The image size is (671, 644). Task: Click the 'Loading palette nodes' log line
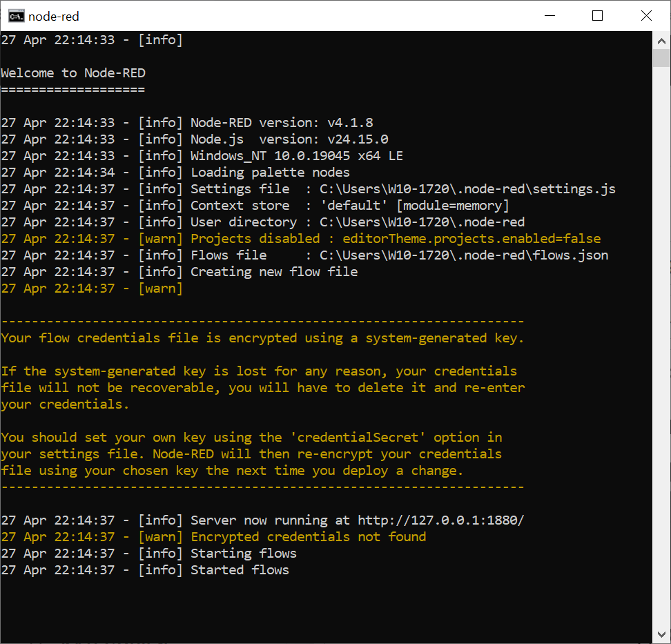175,173
